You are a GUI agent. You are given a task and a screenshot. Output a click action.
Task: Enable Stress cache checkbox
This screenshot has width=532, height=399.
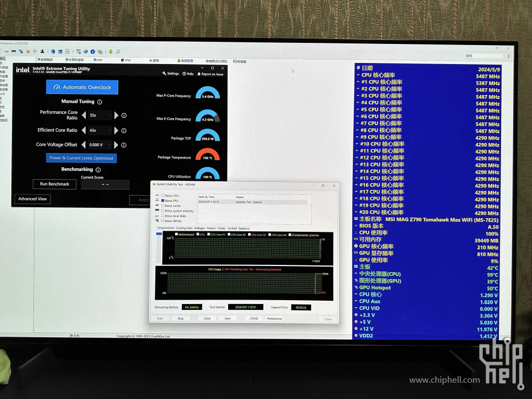(x=163, y=206)
